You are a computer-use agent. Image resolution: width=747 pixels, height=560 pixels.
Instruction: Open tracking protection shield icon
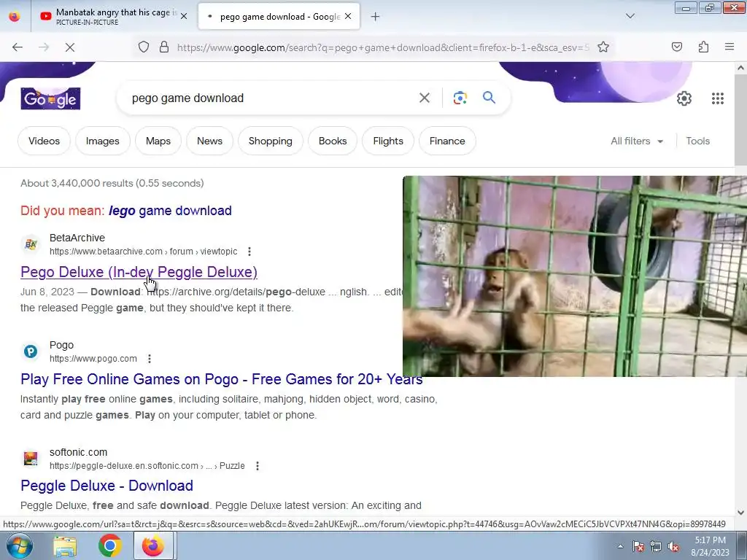coord(144,47)
